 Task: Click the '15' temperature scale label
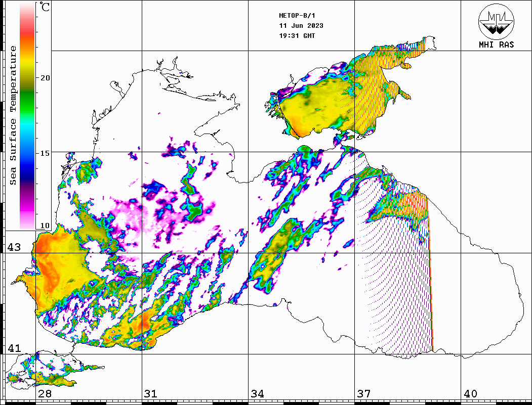click(x=45, y=153)
